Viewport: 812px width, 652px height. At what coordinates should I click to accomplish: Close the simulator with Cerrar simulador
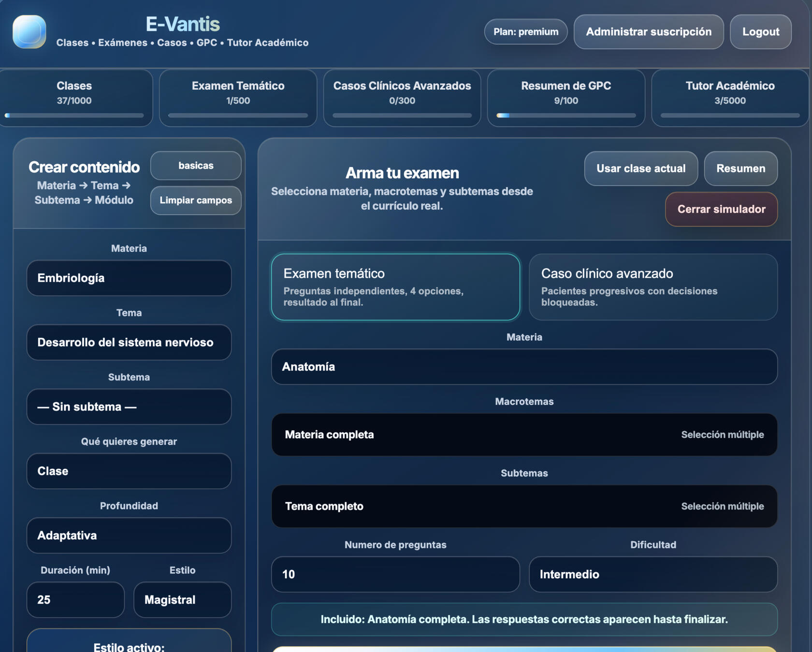[722, 209]
